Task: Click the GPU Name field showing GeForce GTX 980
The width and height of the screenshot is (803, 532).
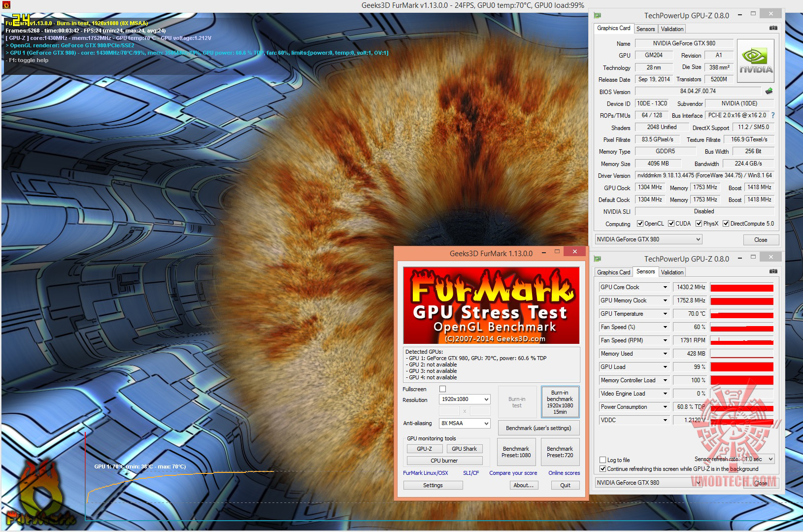Action: (x=684, y=43)
